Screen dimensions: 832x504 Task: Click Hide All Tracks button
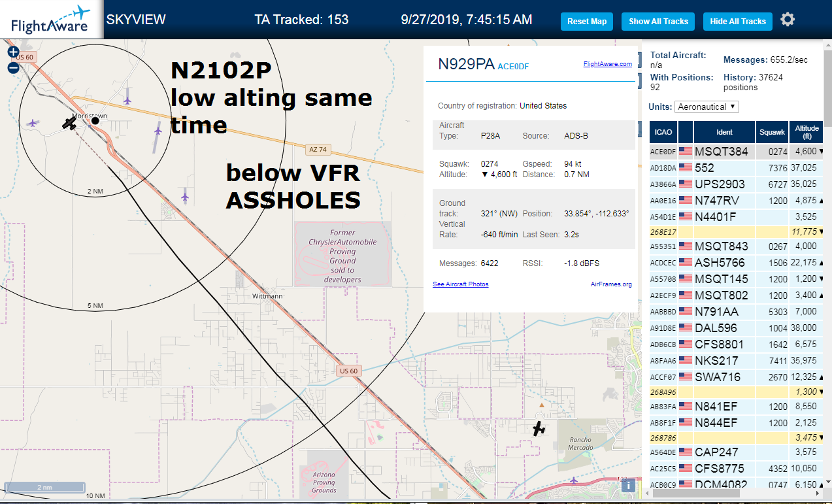tap(738, 22)
